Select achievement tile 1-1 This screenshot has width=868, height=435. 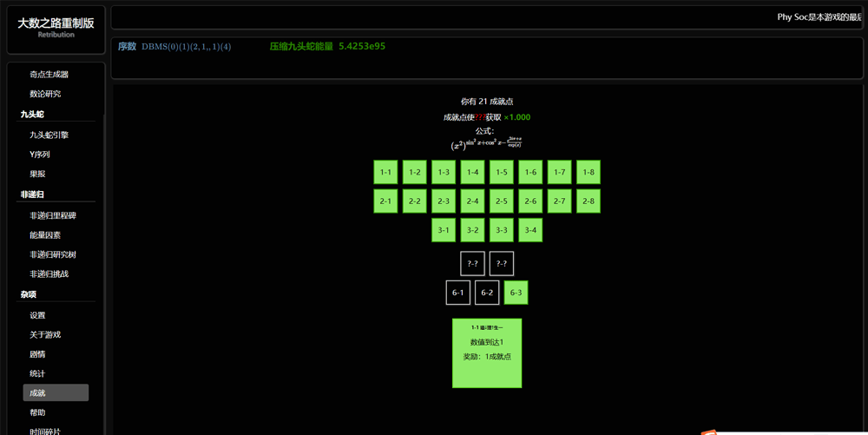385,172
